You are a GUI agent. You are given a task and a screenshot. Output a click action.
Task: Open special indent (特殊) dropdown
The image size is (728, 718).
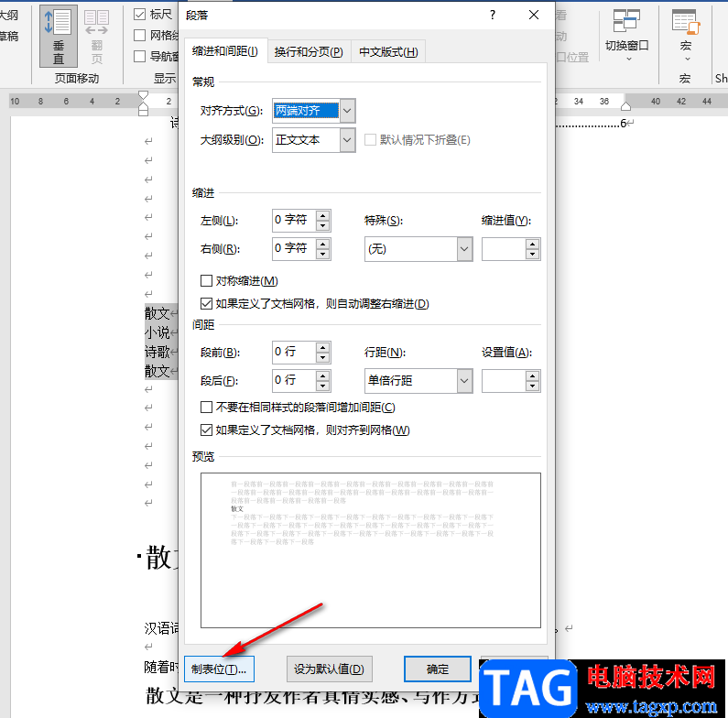464,249
